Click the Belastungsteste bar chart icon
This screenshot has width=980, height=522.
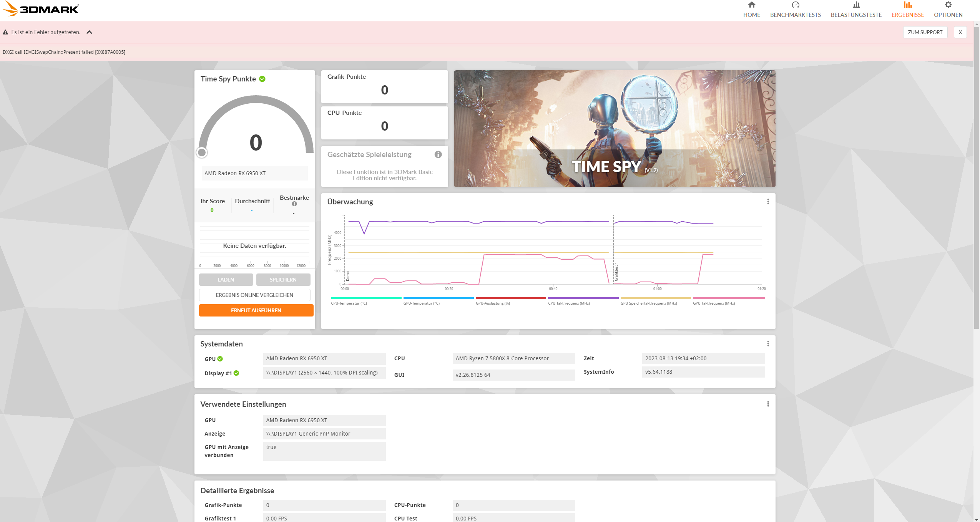coord(856,5)
